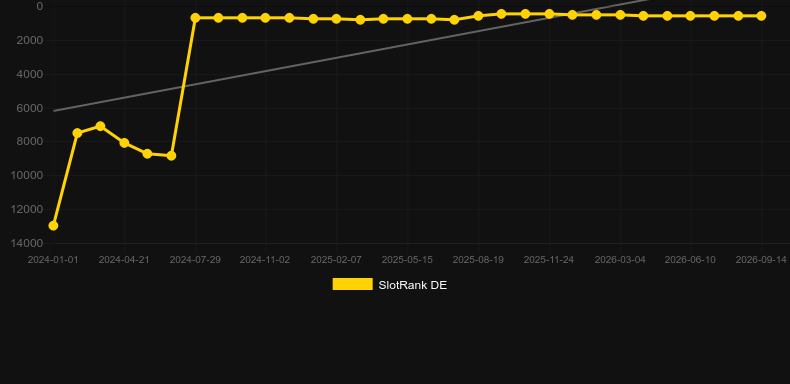This screenshot has height=384, width=790.
Task: Select the data point above 2025-11-24
Action: coord(549,14)
